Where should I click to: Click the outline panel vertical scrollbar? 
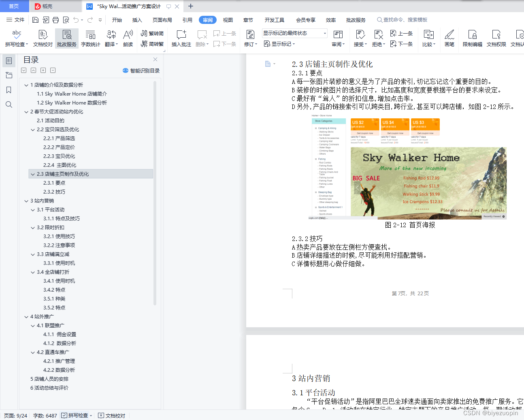click(155, 193)
